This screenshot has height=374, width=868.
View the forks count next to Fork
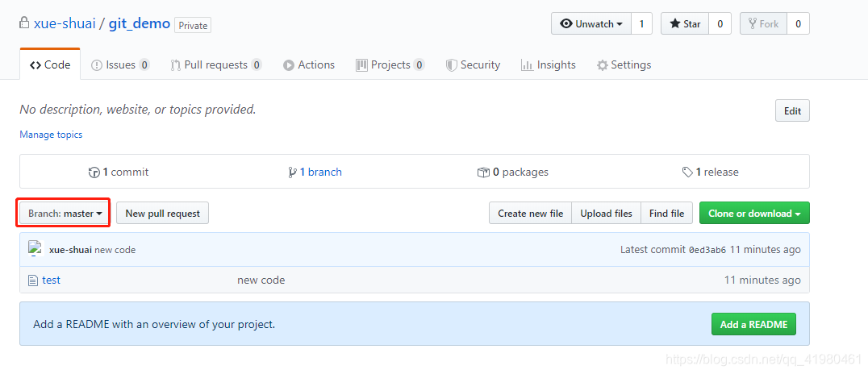pos(799,24)
